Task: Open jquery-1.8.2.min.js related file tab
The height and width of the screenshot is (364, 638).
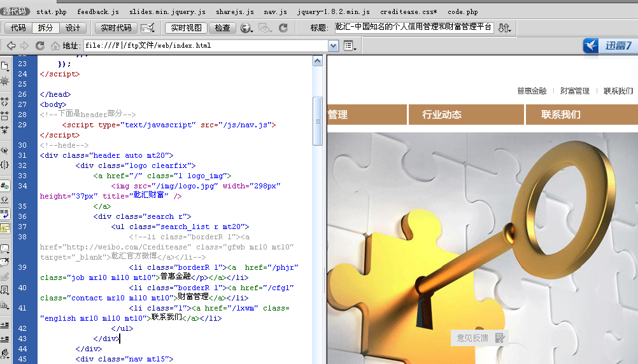Action: coord(333,12)
